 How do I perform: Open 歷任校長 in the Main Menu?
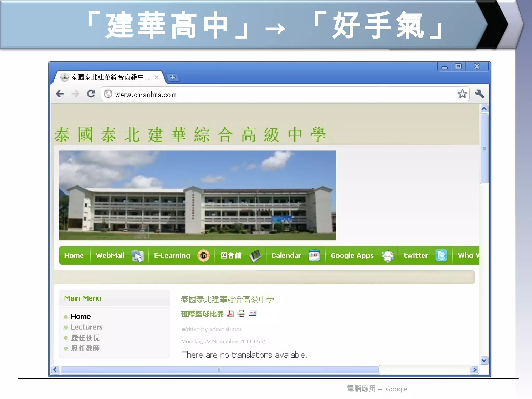click(85, 337)
